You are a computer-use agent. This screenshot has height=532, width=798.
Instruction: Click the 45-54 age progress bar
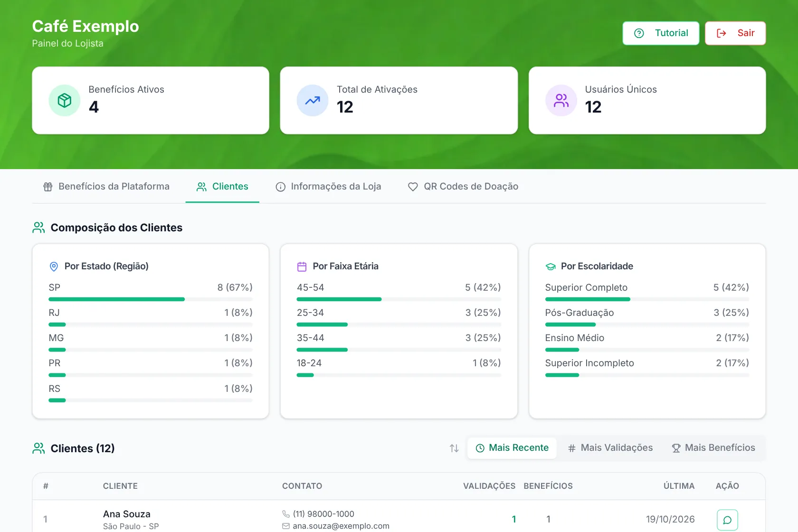[x=399, y=299]
